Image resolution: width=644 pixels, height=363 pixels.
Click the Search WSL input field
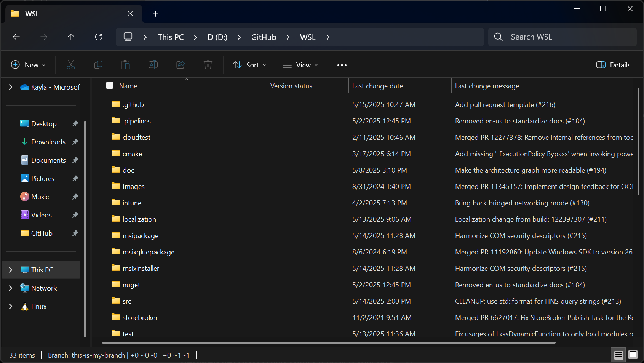[567, 37]
